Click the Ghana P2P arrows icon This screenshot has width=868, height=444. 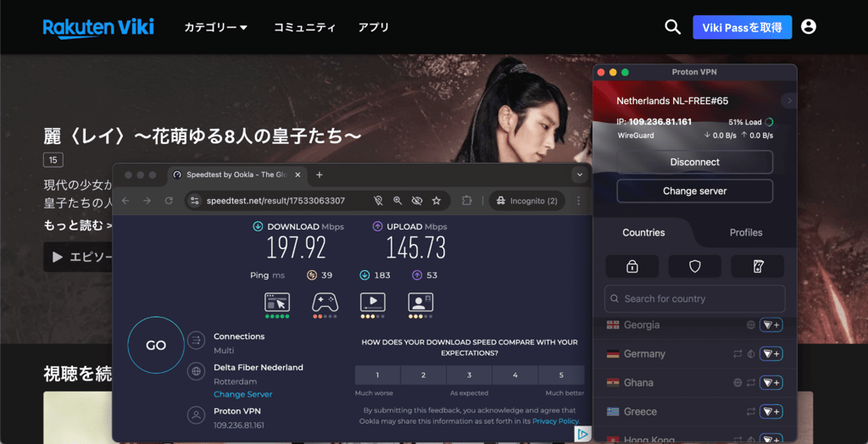click(751, 382)
